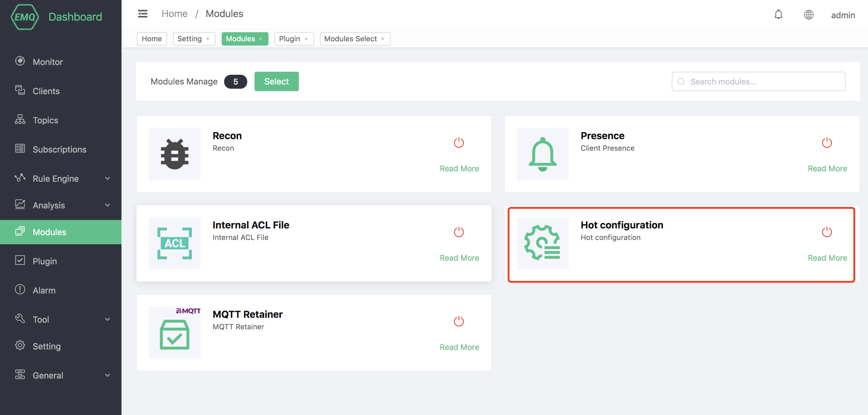Viewport: 868px width, 415px height.
Task: Click the Modules Manage label
Action: tap(184, 82)
